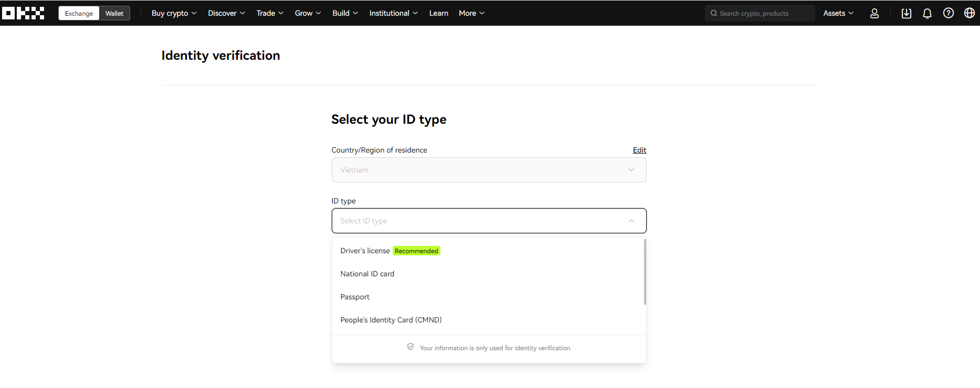This screenshot has width=980, height=388.
Task: Expand the Institutional menu
Action: pos(393,13)
